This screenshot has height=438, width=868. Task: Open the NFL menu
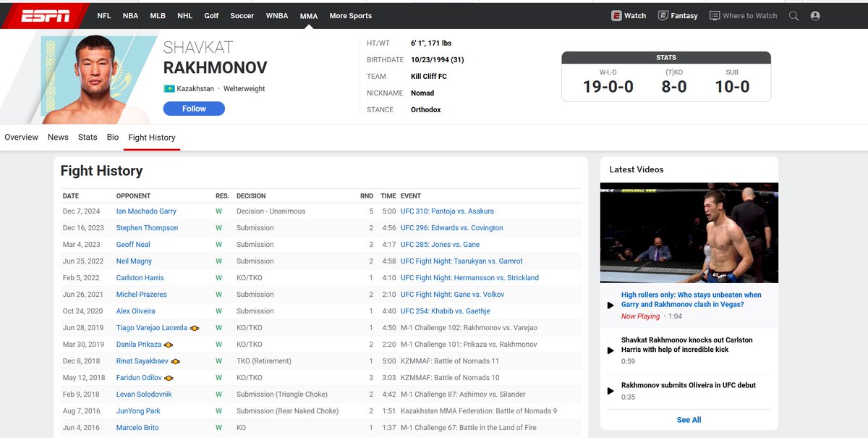pyautogui.click(x=104, y=15)
